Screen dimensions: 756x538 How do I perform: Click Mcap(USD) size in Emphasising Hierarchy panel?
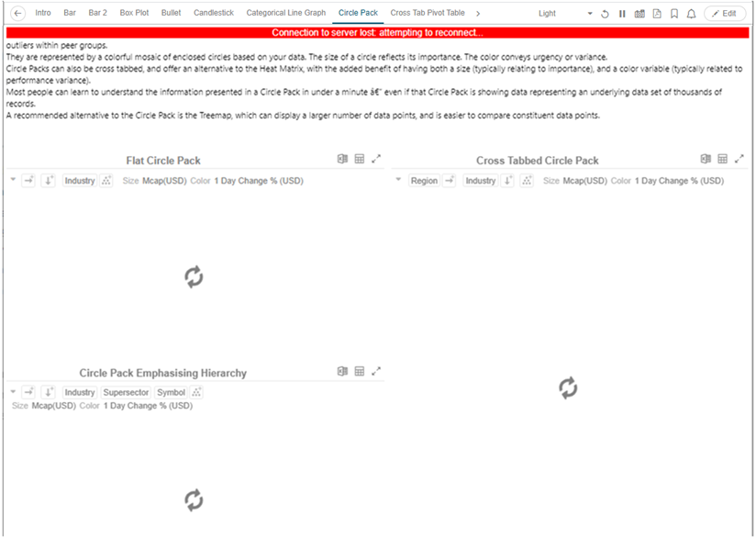(x=53, y=406)
